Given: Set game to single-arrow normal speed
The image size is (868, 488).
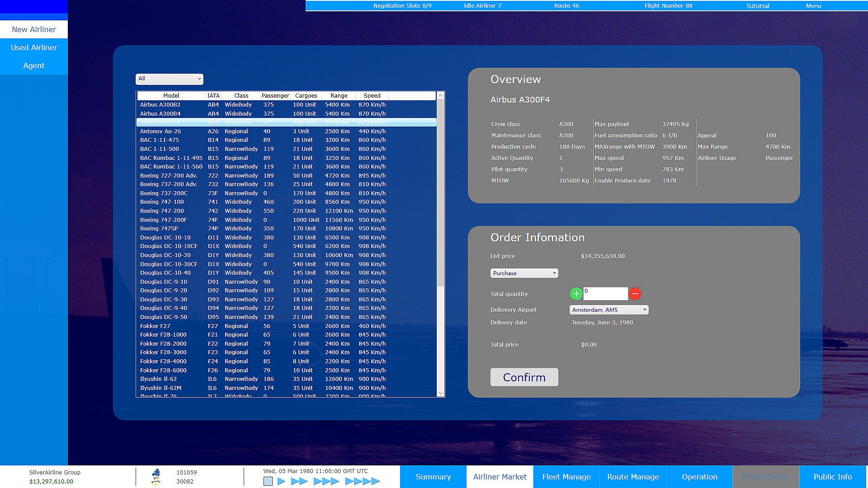Looking at the screenshot, I should pos(282,481).
